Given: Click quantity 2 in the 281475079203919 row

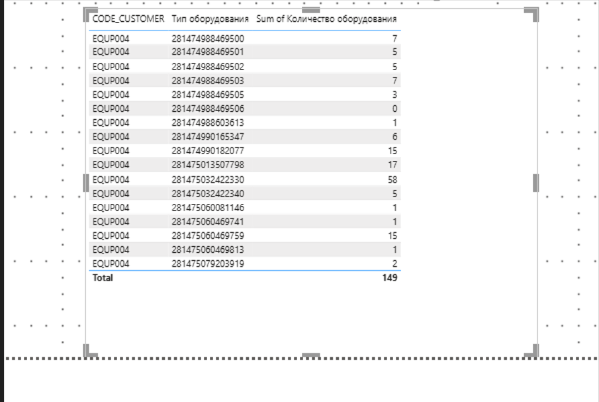Looking at the screenshot, I should coord(395,264).
